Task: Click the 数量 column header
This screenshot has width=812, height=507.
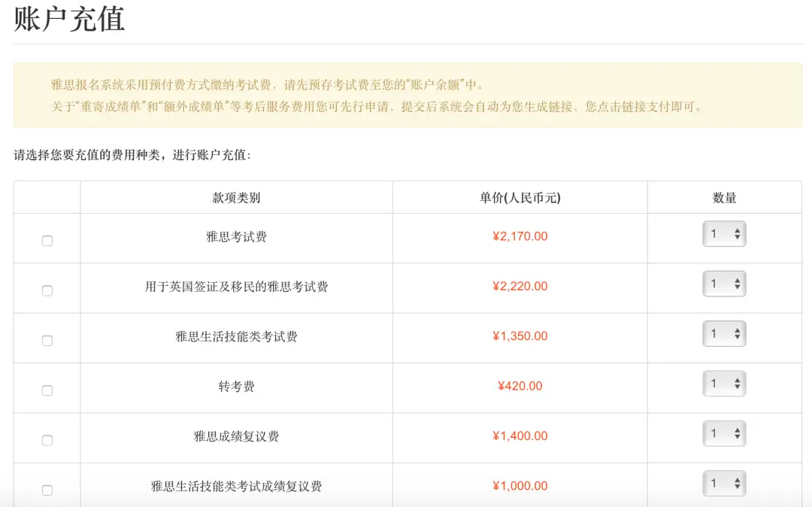Action: [725, 197]
